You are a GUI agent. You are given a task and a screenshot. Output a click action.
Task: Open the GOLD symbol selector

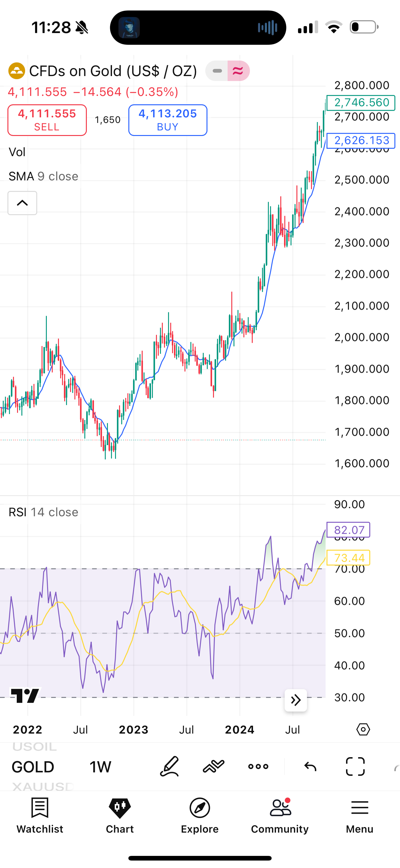click(33, 767)
